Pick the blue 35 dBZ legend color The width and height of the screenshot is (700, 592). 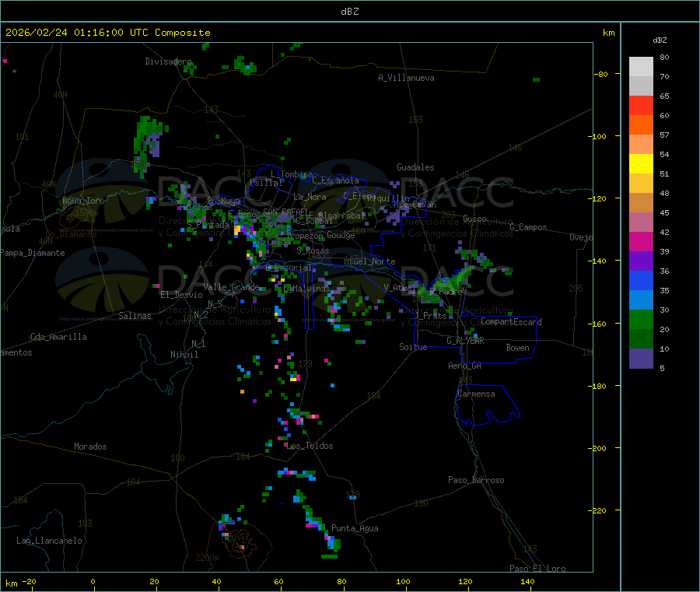tap(641, 280)
